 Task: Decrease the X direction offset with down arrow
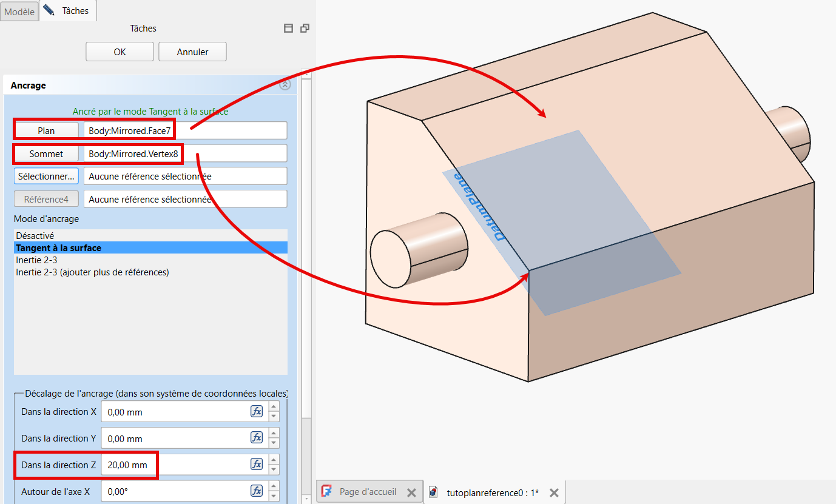point(274,417)
